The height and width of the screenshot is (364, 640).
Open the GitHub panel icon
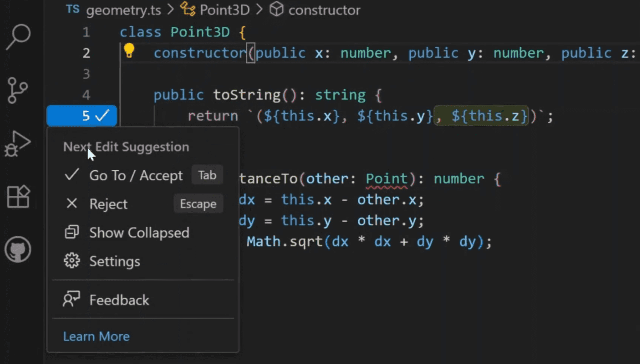[x=18, y=249]
